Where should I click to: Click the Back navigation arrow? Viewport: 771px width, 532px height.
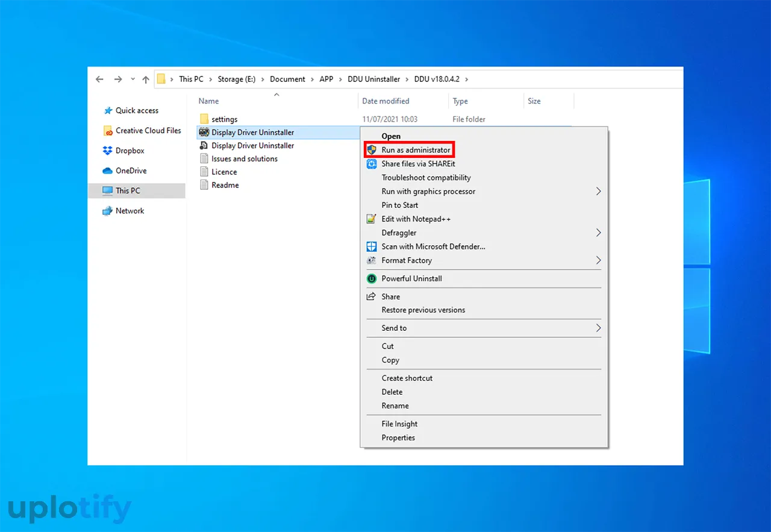click(100, 79)
